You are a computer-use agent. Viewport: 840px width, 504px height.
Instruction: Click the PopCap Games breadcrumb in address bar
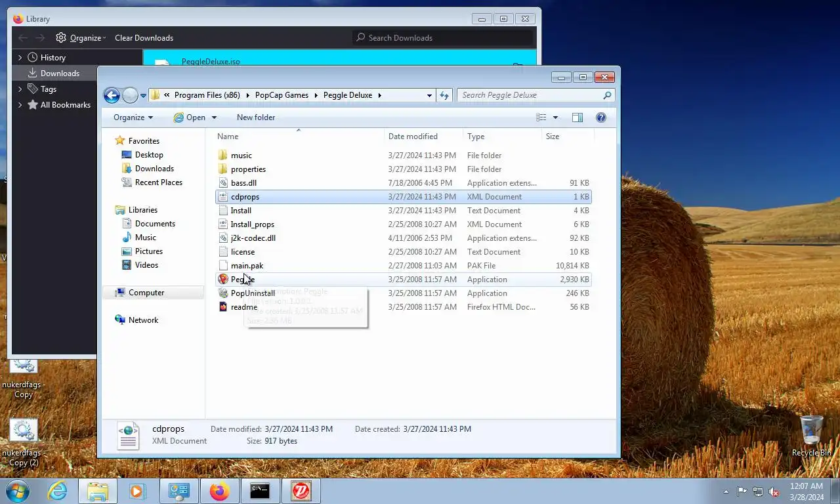pos(282,95)
